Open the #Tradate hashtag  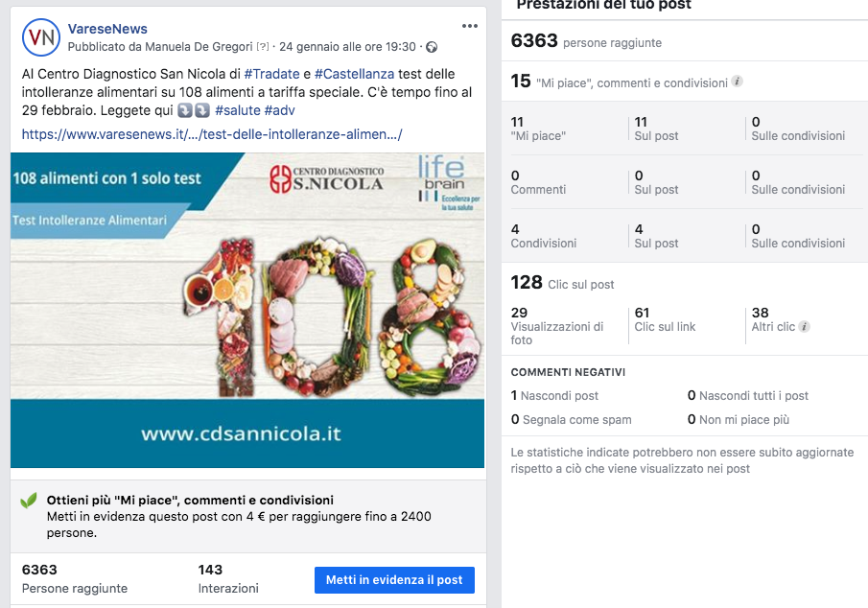coord(271,74)
